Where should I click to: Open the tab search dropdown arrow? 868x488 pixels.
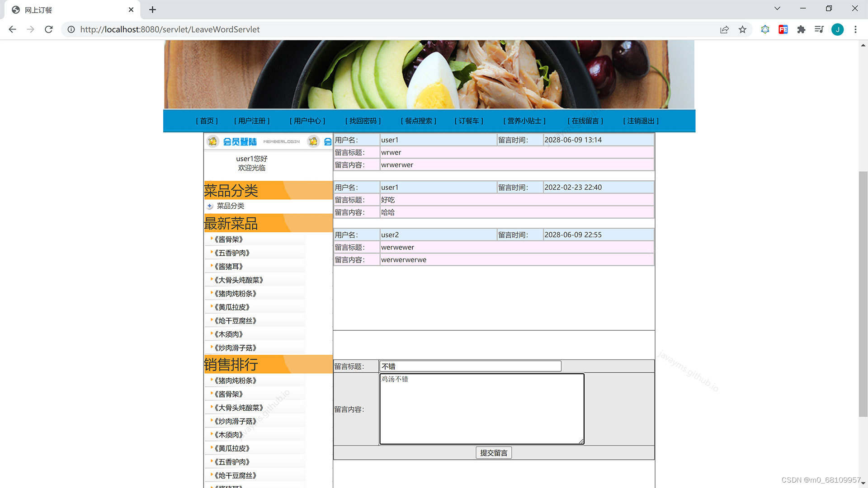coord(777,9)
